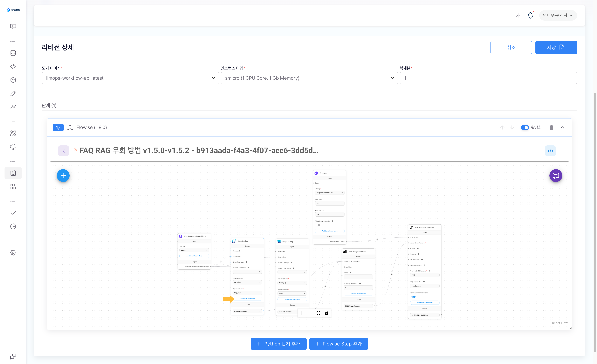Click fit view icon in canvas controls
The height and width of the screenshot is (364, 597).
pyautogui.click(x=318, y=313)
